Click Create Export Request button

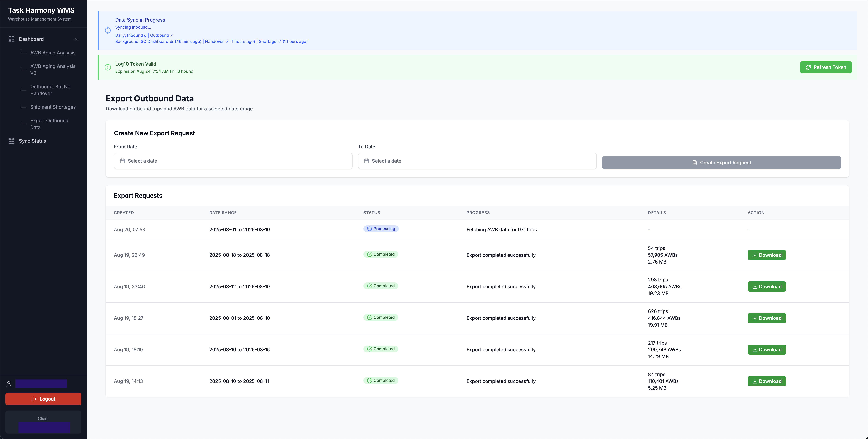click(x=721, y=163)
